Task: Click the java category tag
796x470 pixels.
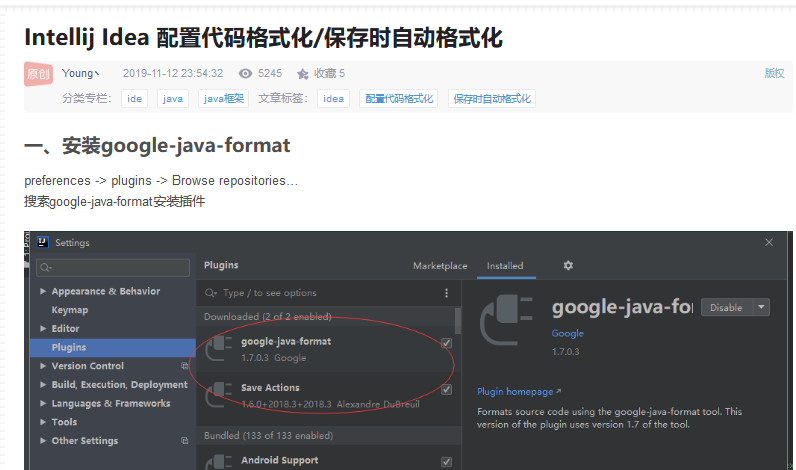Action: [173, 98]
